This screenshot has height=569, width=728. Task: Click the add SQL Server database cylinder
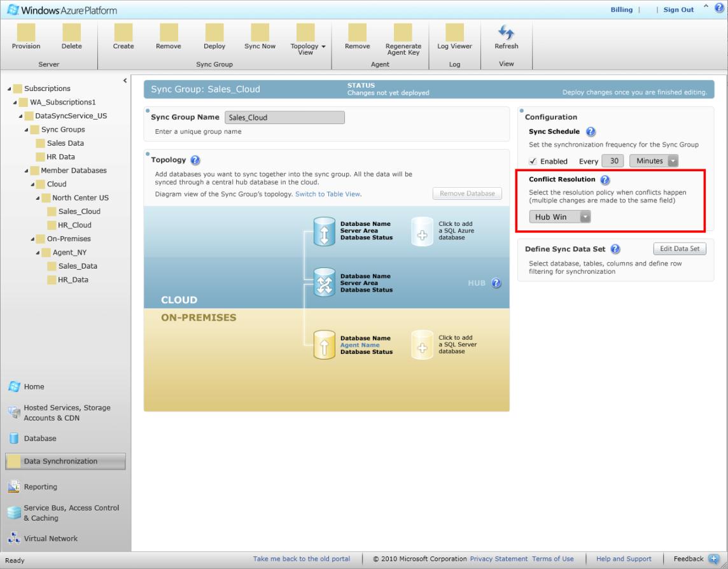pos(422,345)
